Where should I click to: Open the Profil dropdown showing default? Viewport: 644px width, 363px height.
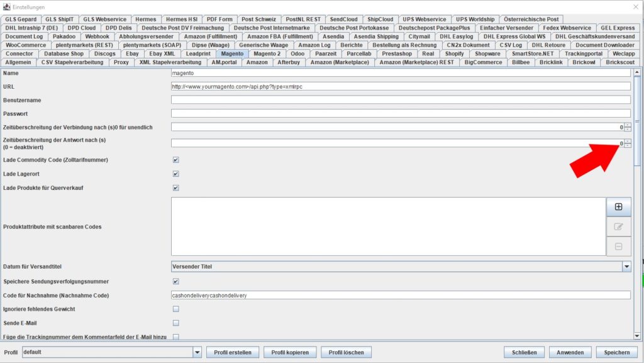point(197,352)
